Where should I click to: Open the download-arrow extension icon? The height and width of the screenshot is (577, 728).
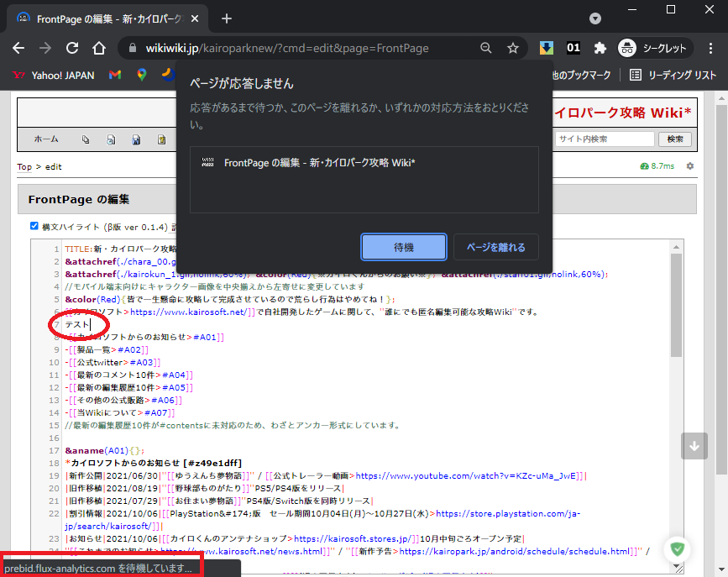(546, 48)
